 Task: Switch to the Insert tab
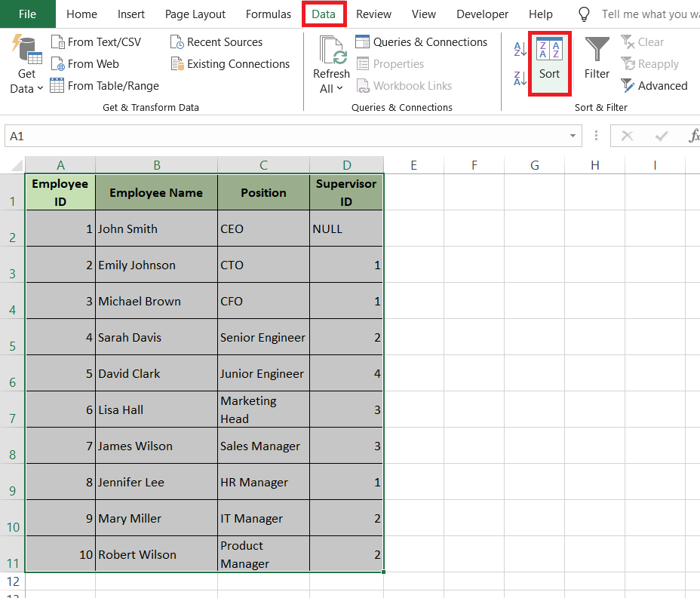[x=130, y=14]
